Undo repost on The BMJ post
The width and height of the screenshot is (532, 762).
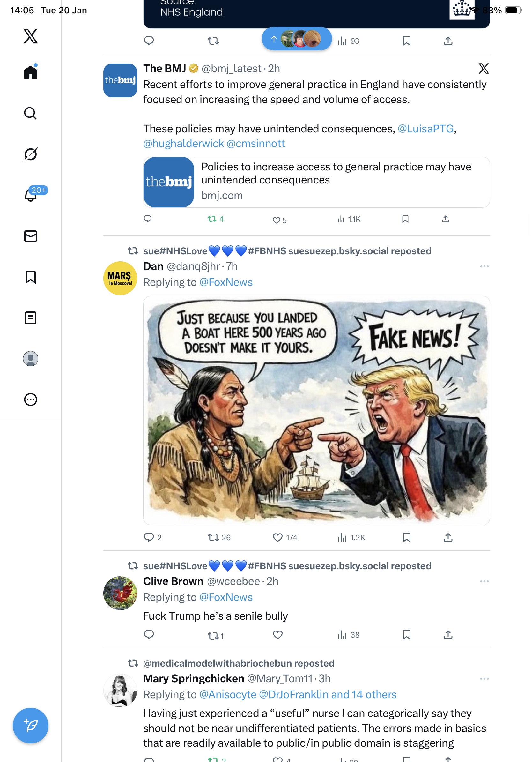coord(215,219)
